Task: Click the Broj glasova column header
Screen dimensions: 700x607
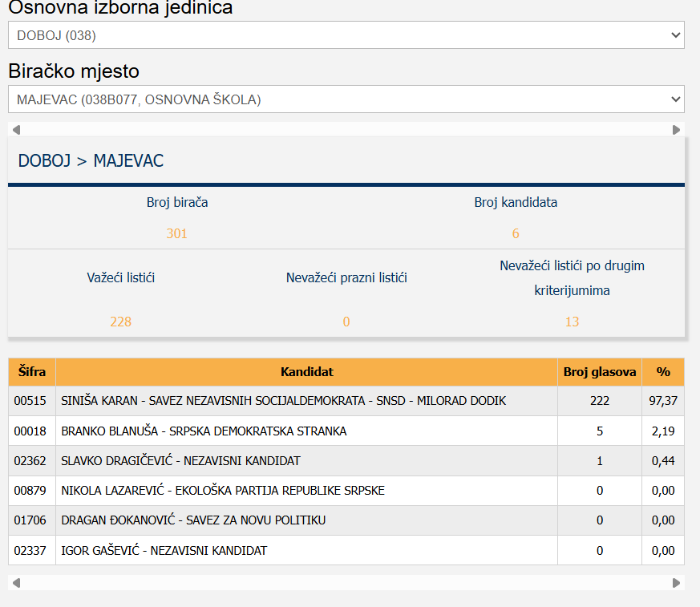Action: (600, 372)
